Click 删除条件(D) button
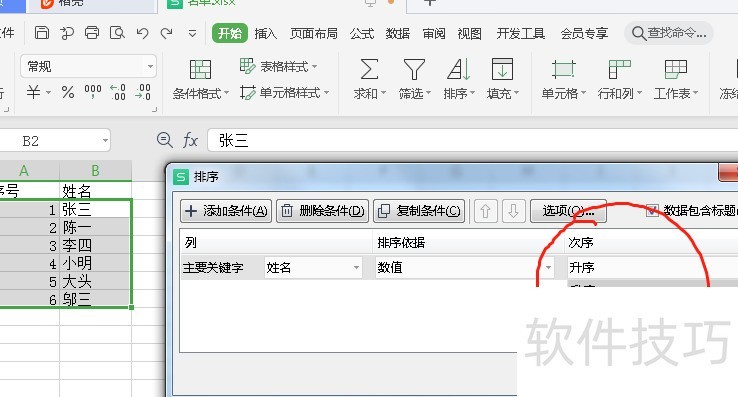This screenshot has height=397, width=738. pyautogui.click(x=322, y=211)
